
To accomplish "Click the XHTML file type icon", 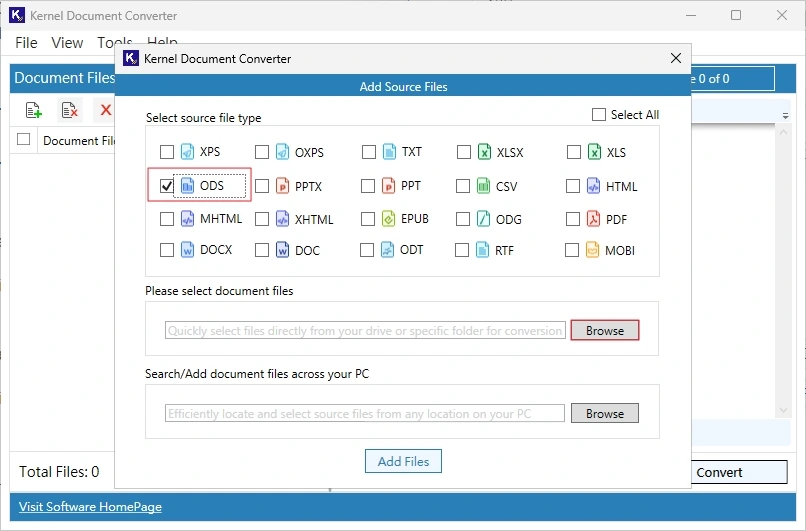I will 282,219.
